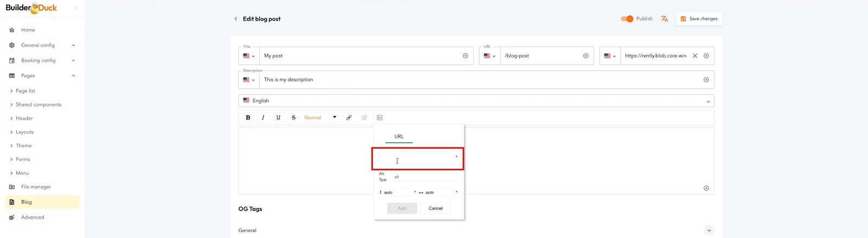
Task: Click the Italic formatting icon
Action: pos(263,118)
